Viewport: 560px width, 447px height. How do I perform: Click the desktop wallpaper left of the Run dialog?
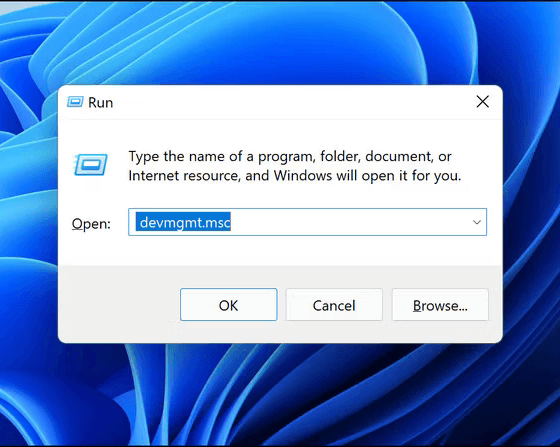[x=29, y=214]
